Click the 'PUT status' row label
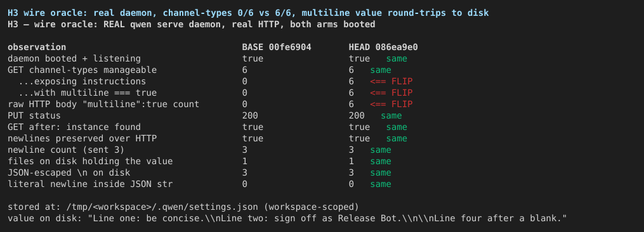644x232 pixels. [x=34, y=116]
